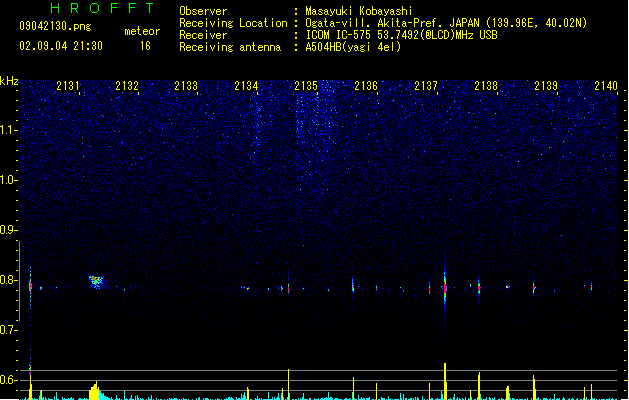The image size is (629, 400).
Task: Click the 1.0 kHz frequency label
Action: pyautogui.click(x=8, y=180)
